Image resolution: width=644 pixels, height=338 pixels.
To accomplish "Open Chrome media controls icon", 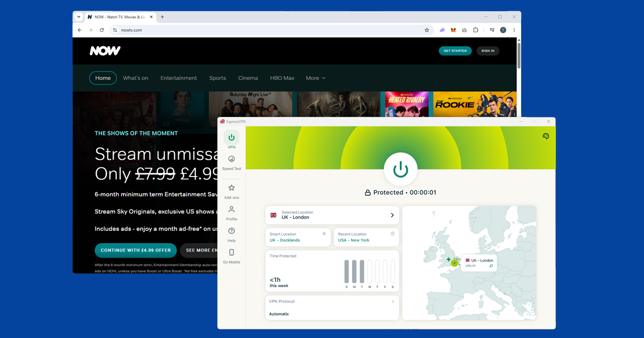I will point(492,30).
